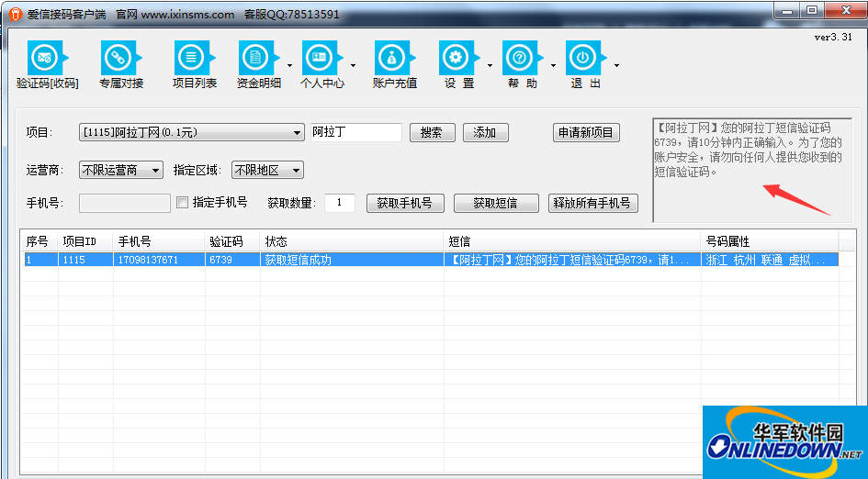This screenshot has height=479, width=868.
Task: Click the 验证码 column header
Action: click(232, 241)
